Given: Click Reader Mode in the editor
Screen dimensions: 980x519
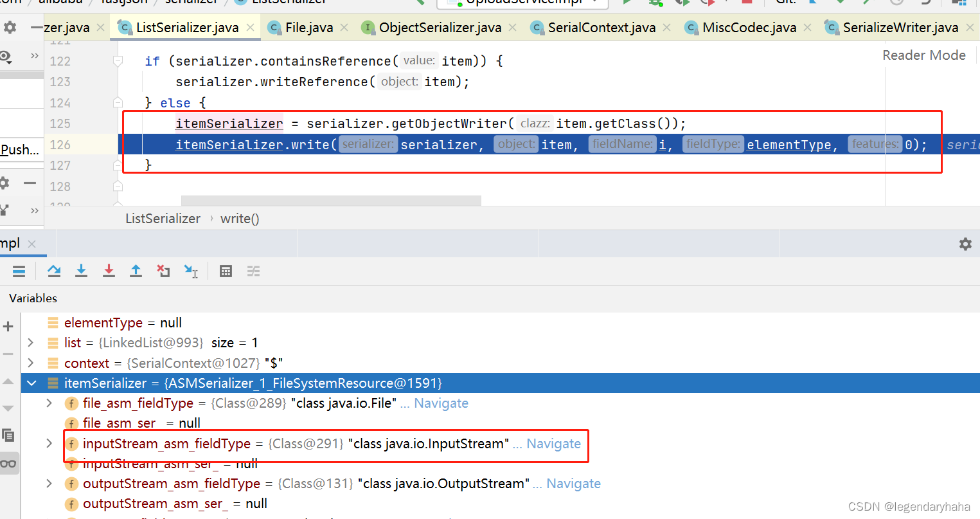Looking at the screenshot, I should pos(924,55).
